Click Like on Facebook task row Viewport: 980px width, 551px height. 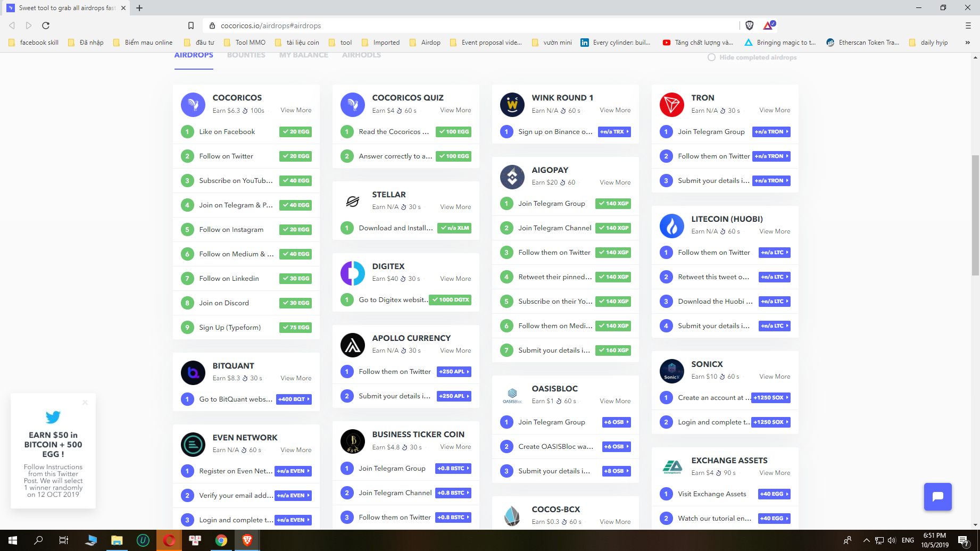click(x=246, y=132)
